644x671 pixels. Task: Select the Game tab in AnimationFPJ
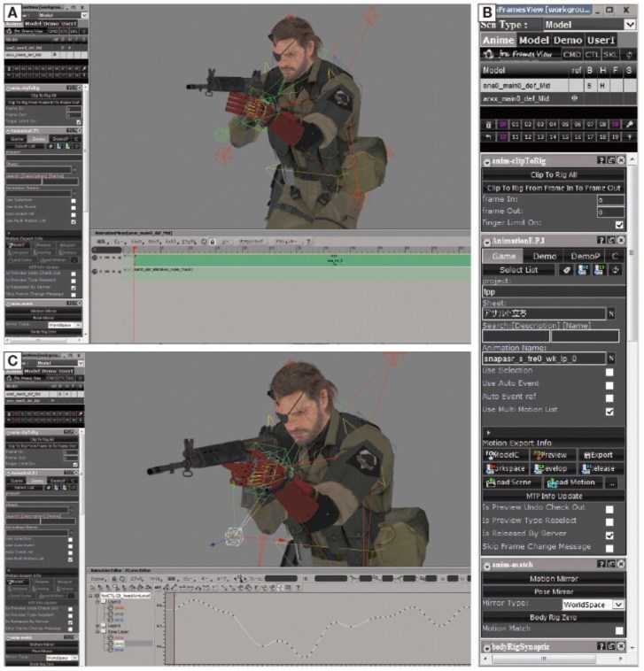503,256
